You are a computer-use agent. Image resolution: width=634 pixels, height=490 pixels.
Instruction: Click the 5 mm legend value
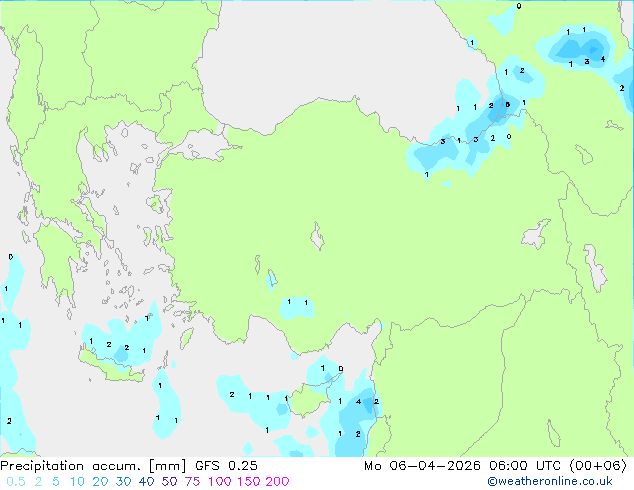click(x=56, y=482)
